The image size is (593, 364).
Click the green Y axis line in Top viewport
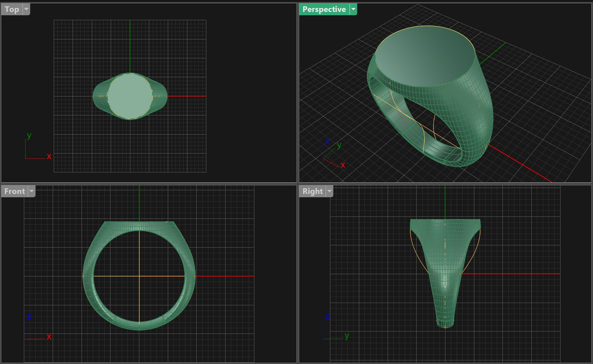(130, 46)
